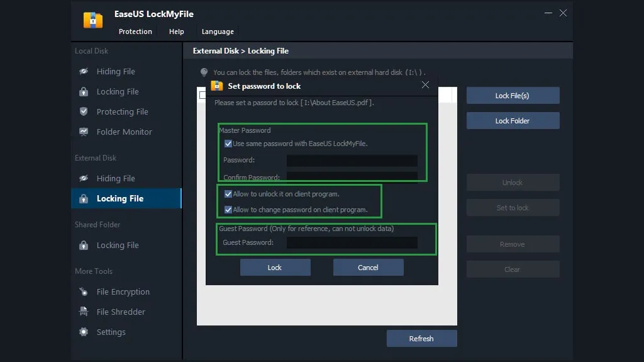
Task: Click the Clear button
Action: (513, 269)
